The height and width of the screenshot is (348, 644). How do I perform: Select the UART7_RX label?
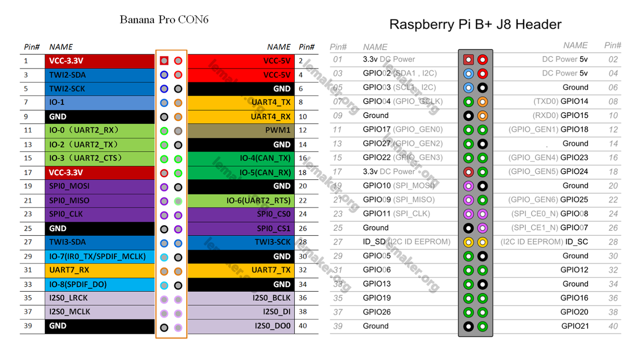(x=69, y=270)
